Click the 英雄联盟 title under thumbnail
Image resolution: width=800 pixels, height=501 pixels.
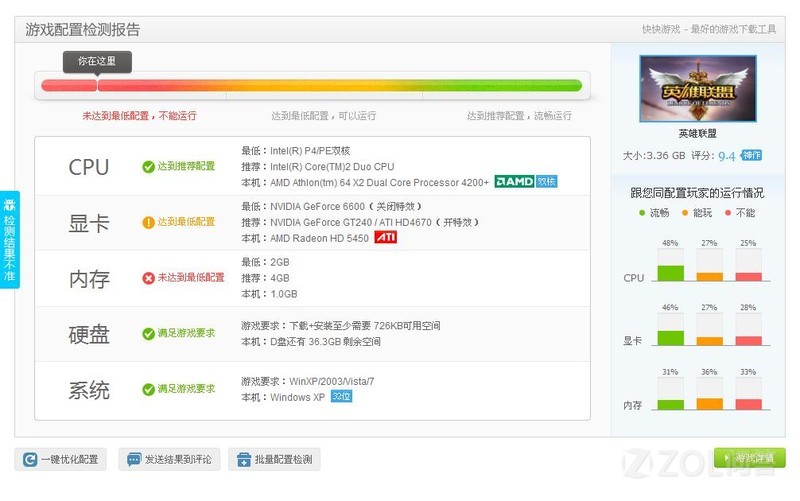pos(697,134)
